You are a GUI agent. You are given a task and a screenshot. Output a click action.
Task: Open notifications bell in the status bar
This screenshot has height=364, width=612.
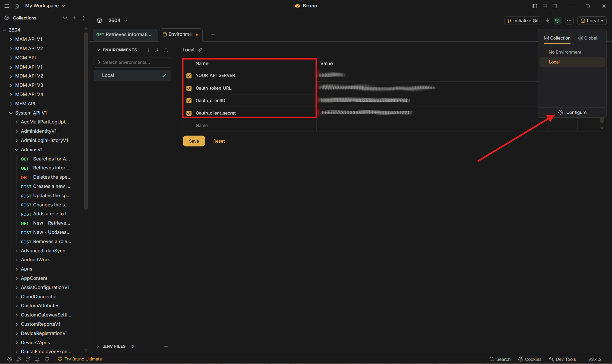pyautogui.click(x=37, y=359)
